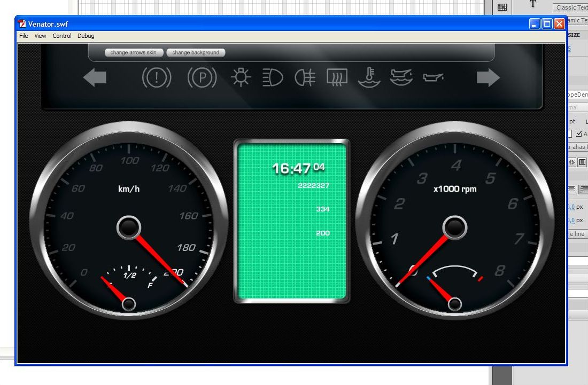
Task: Click the left turn signal arrow
Action: click(95, 78)
